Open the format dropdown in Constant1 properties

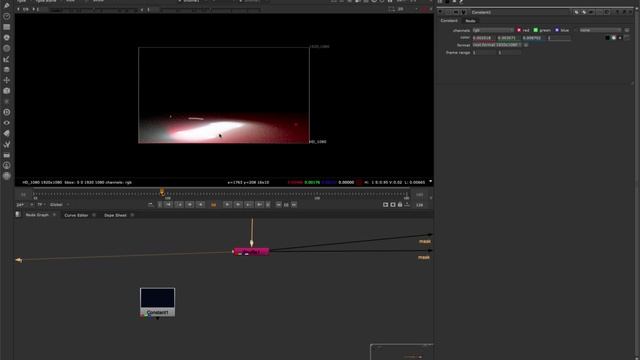[497, 45]
